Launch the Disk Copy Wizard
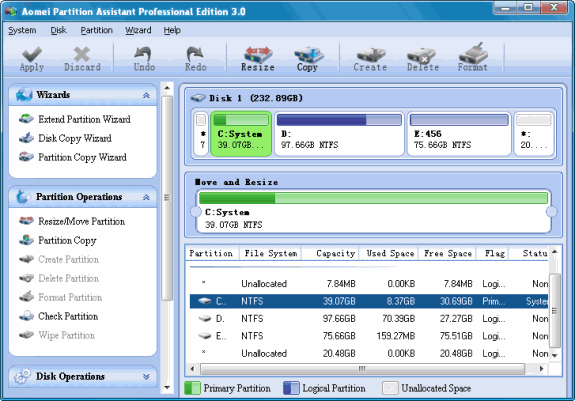The image size is (575, 401). (75, 138)
